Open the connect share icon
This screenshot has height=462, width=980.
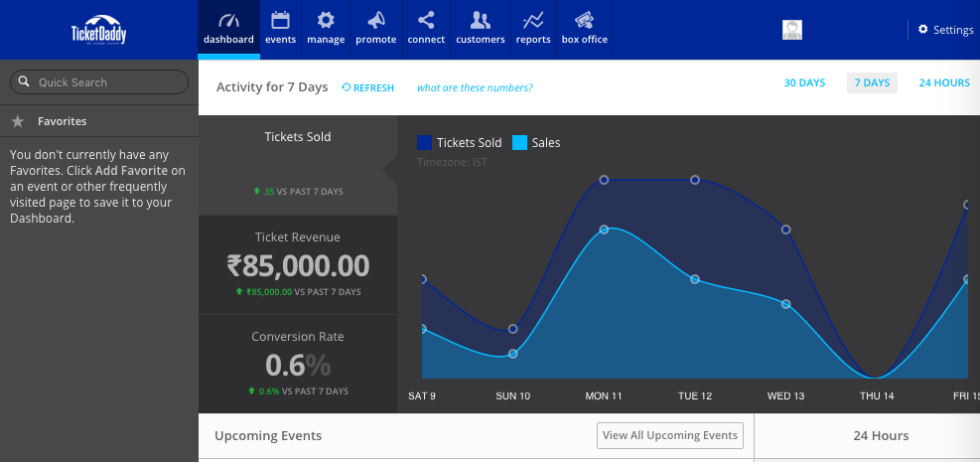tap(426, 20)
